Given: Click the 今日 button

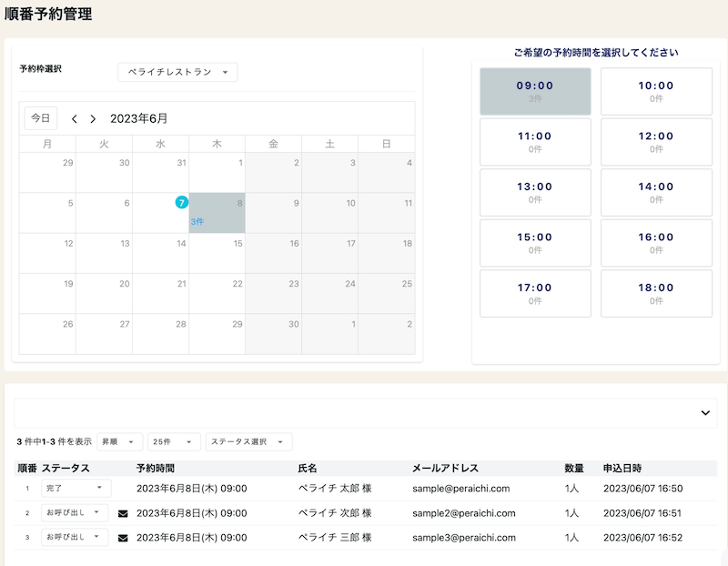Looking at the screenshot, I should click(x=40, y=118).
